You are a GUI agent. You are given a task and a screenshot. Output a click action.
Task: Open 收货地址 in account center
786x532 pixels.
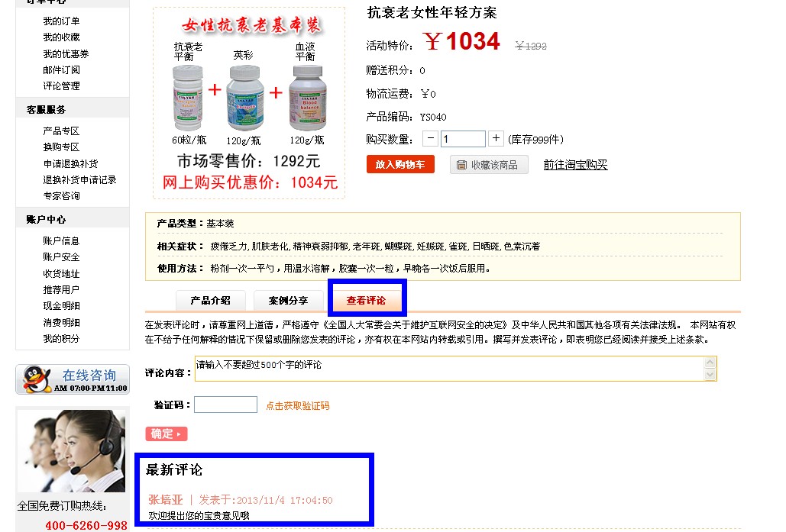click(61, 273)
